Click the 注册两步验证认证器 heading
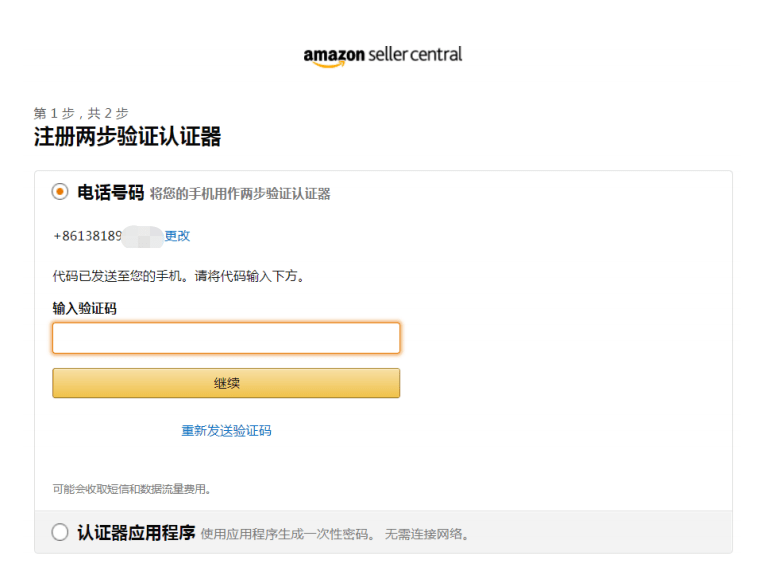This screenshot has width=768, height=588. (x=127, y=136)
